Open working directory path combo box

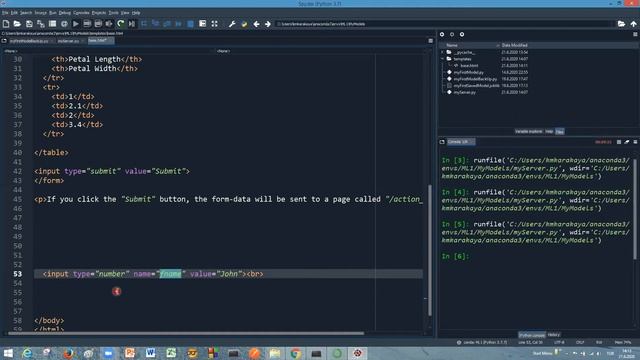(x=444, y=24)
